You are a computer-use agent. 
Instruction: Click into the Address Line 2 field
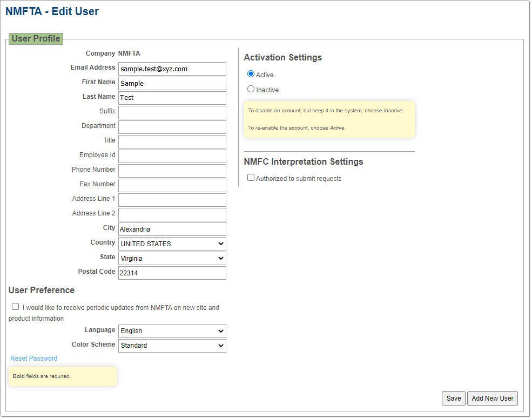click(172, 214)
